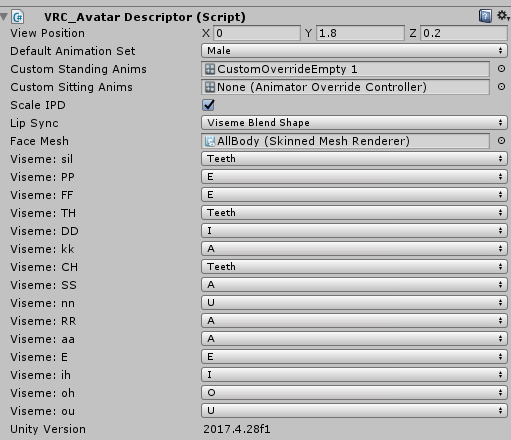
Task: Open the Viseme: nn dropdown
Action: 354,303
